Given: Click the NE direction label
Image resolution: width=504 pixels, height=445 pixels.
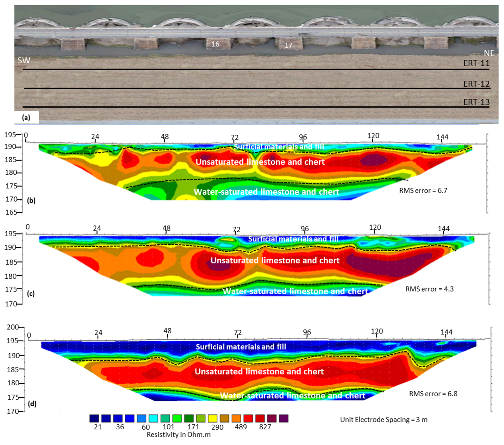Looking at the screenshot, I should pos(489,53).
